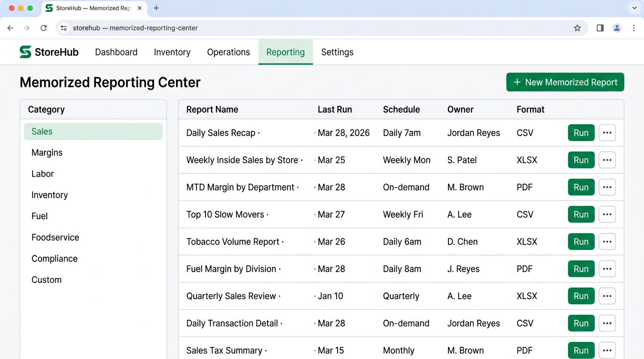Open more options for Sales Tax Summary
This screenshot has width=644, height=359.
click(607, 351)
